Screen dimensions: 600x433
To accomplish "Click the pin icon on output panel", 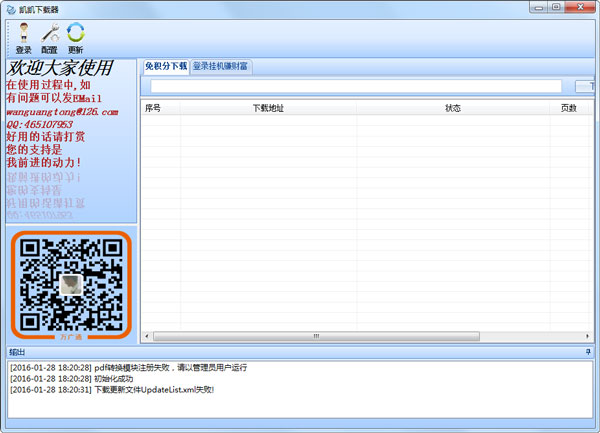I will 588,352.
